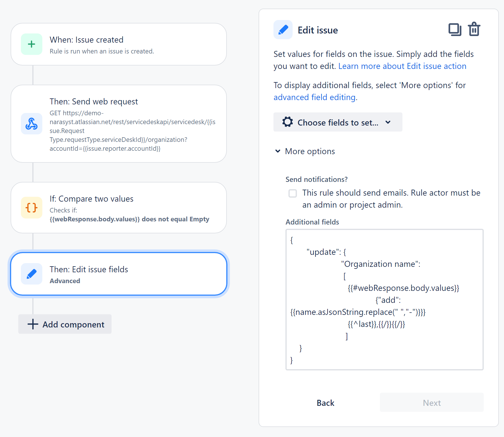Click the Add component button
The image size is (504, 437).
pyautogui.click(x=65, y=324)
